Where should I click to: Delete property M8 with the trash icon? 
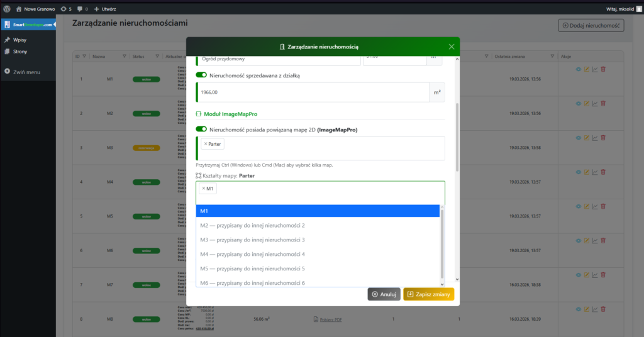[603, 309]
